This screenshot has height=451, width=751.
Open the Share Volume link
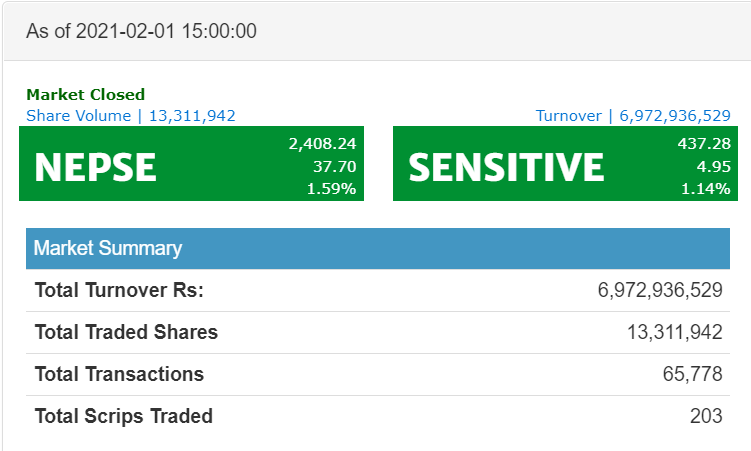pos(131,116)
